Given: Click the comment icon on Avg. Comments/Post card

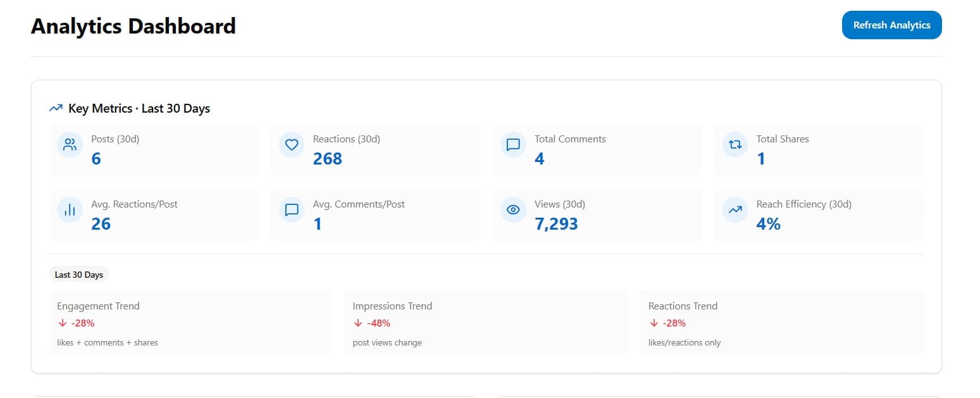Looking at the screenshot, I should (291, 209).
